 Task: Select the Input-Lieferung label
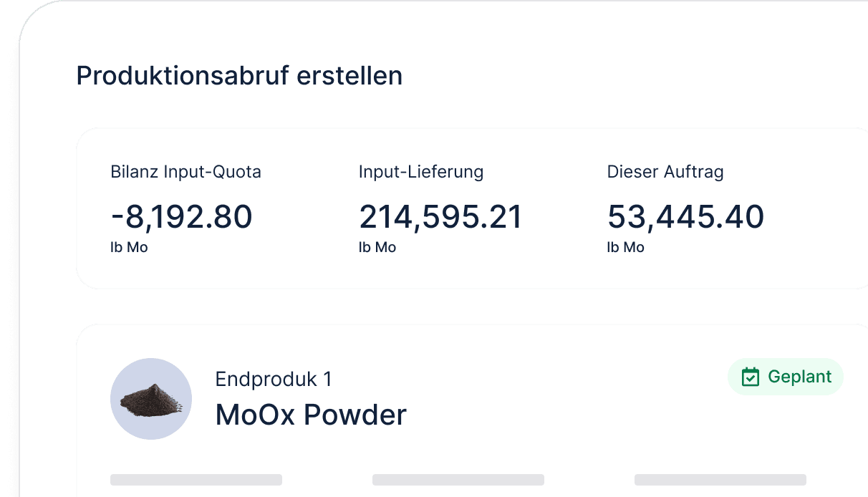click(421, 172)
